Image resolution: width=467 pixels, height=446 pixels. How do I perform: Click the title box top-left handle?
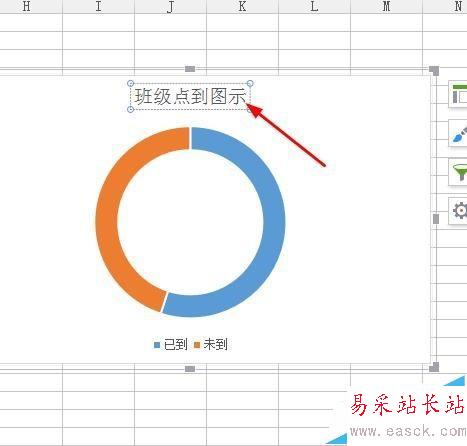(131, 83)
